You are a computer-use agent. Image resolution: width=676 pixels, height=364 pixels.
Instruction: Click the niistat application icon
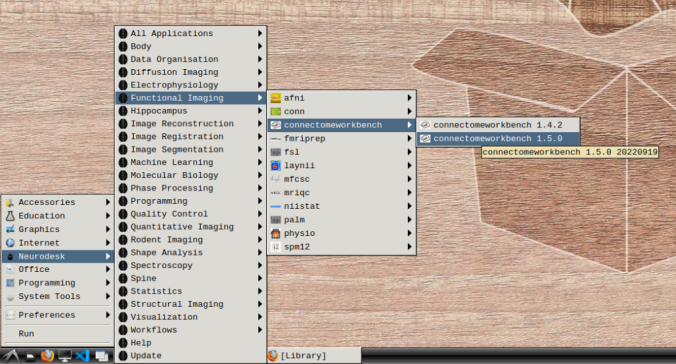(x=275, y=206)
